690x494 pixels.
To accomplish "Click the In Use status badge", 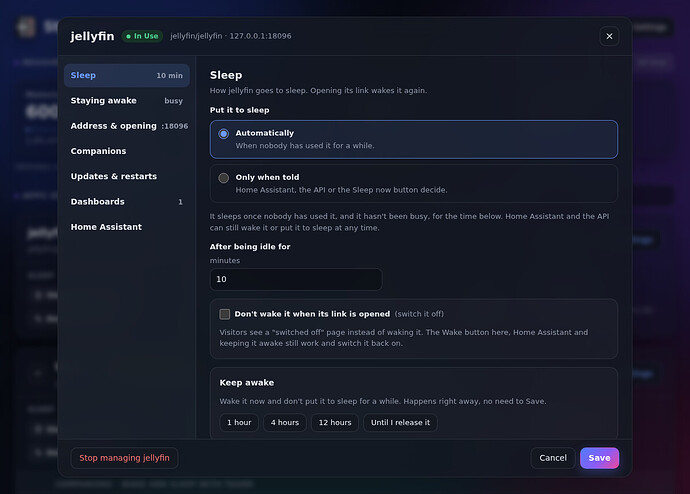I will (x=142, y=36).
